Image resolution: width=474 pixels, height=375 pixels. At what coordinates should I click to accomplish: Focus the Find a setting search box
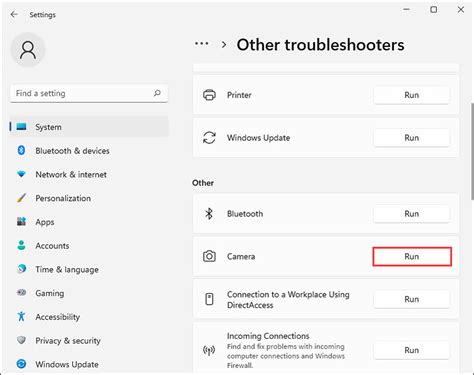pyautogui.click(x=89, y=93)
